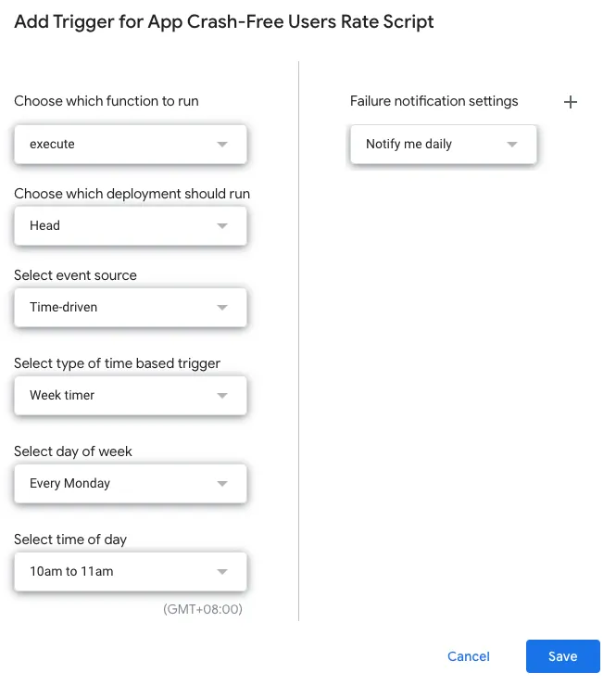The image size is (616, 686).
Task: Click the arrow beside Every Monday
Action: [x=221, y=484]
